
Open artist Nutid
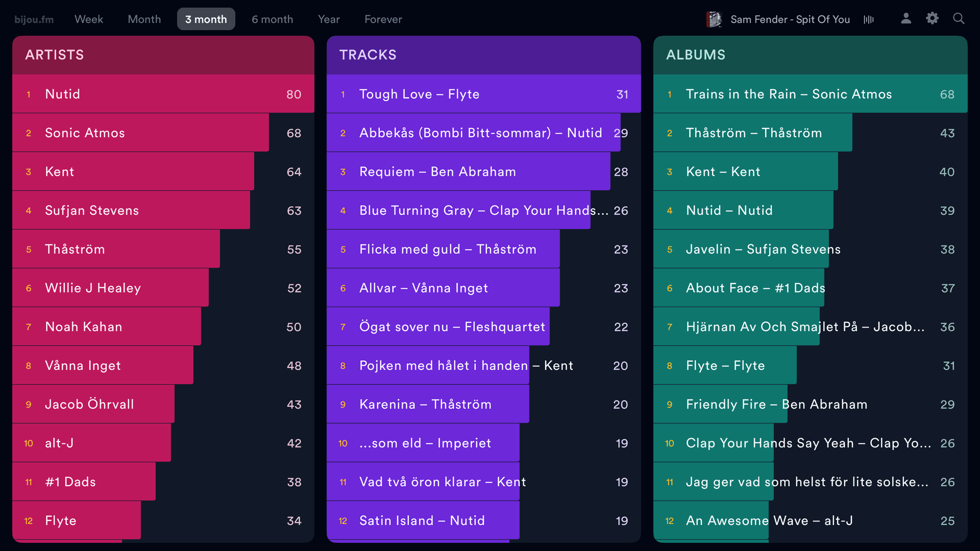[x=163, y=94]
